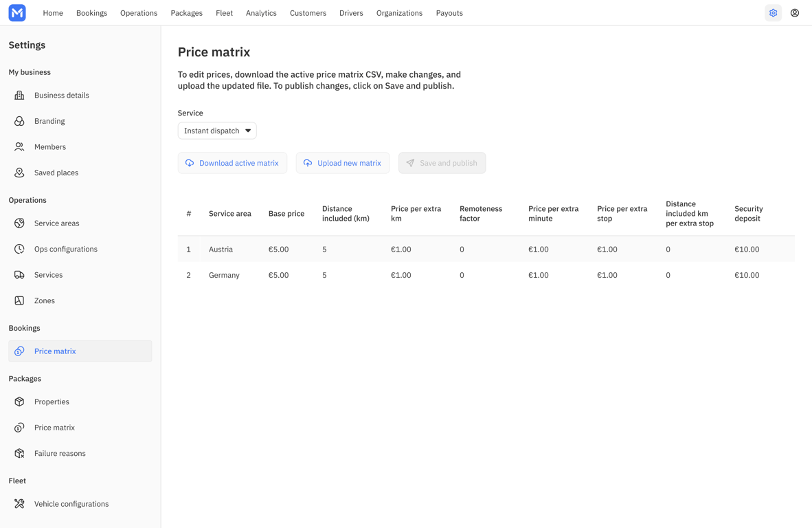
Task: Open Fleet in top navigation
Action: 224,13
